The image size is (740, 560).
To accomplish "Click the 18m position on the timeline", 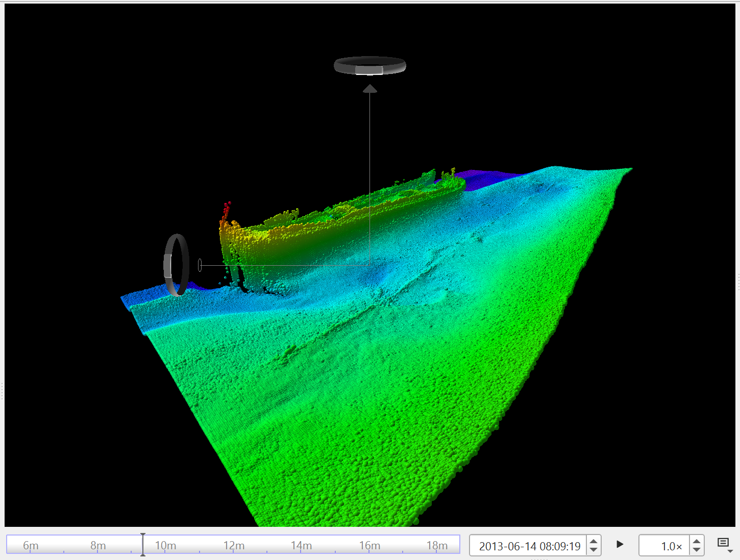I will pos(437,546).
